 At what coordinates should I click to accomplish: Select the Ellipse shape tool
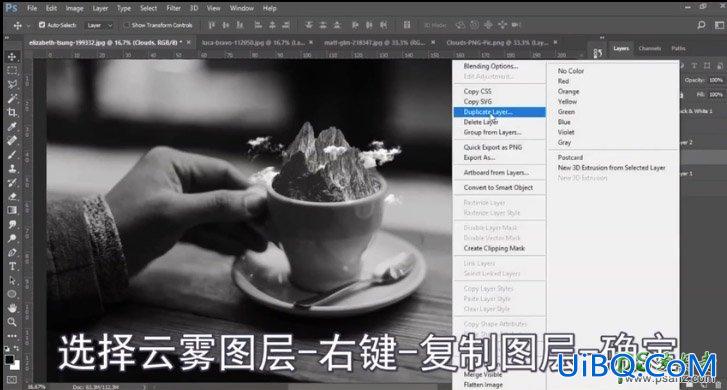(x=12, y=294)
